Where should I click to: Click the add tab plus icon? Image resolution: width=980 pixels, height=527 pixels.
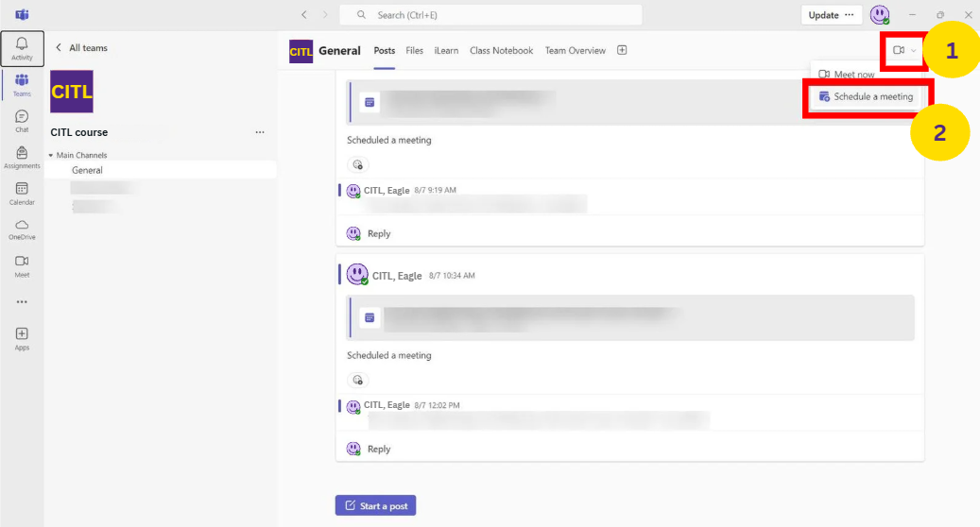pyautogui.click(x=622, y=50)
